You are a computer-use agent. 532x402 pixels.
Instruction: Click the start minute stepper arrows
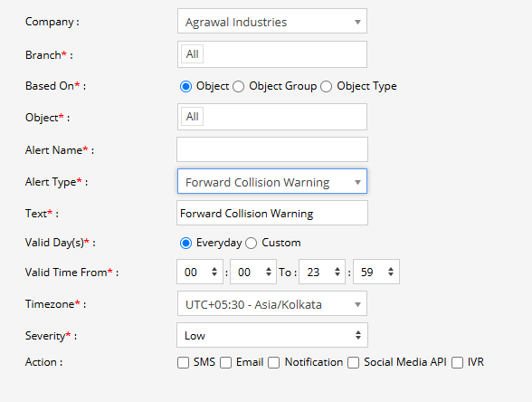(269, 272)
